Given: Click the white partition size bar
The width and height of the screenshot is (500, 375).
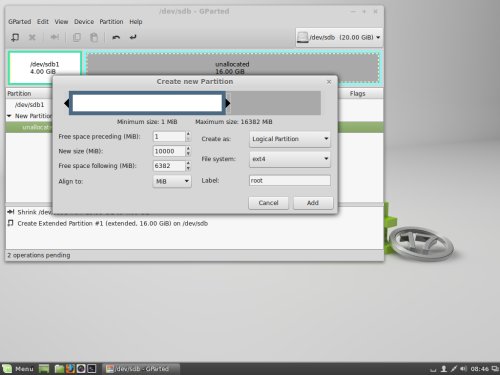Looking at the screenshot, I should tap(147, 103).
